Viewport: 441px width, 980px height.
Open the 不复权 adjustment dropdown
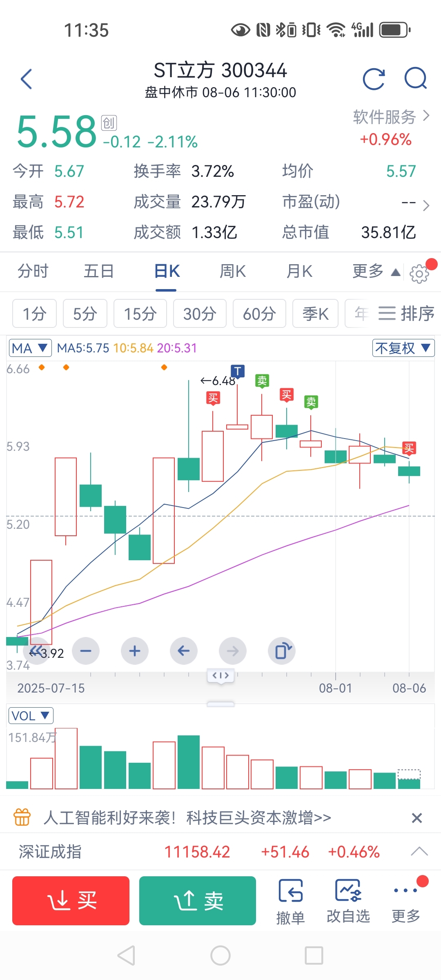point(403,348)
